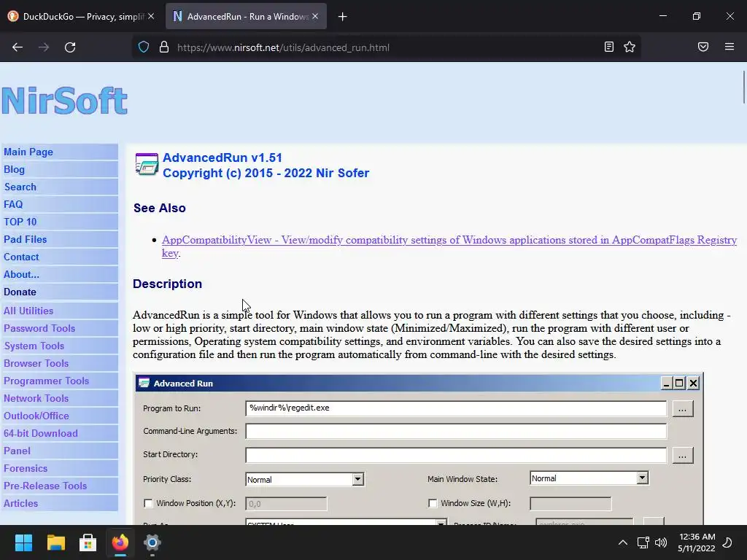This screenshot has width=747, height=560.
Task: Open the Articles link
Action: (x=20, y=503)
